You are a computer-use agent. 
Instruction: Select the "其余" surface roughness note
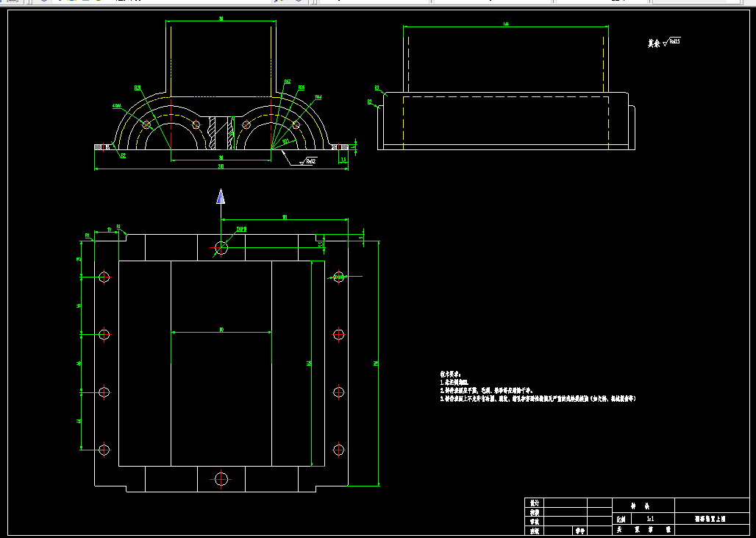tap(664, 43)
